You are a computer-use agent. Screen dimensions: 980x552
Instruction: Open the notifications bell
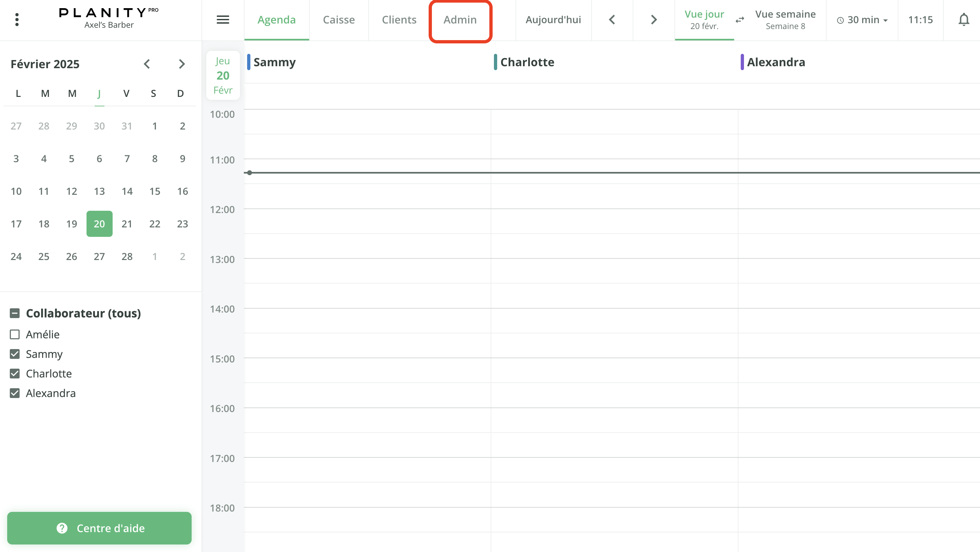point(963,19)
